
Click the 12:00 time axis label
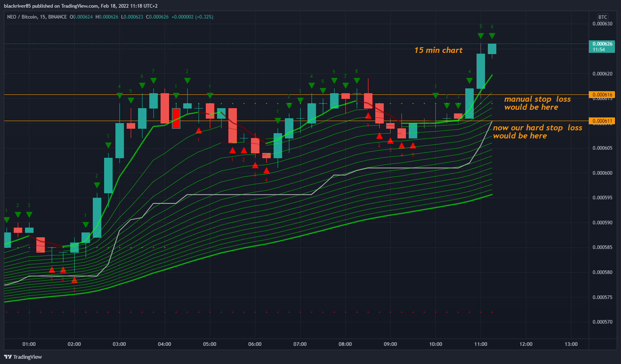pyautogui.click(x=526, y=344)
